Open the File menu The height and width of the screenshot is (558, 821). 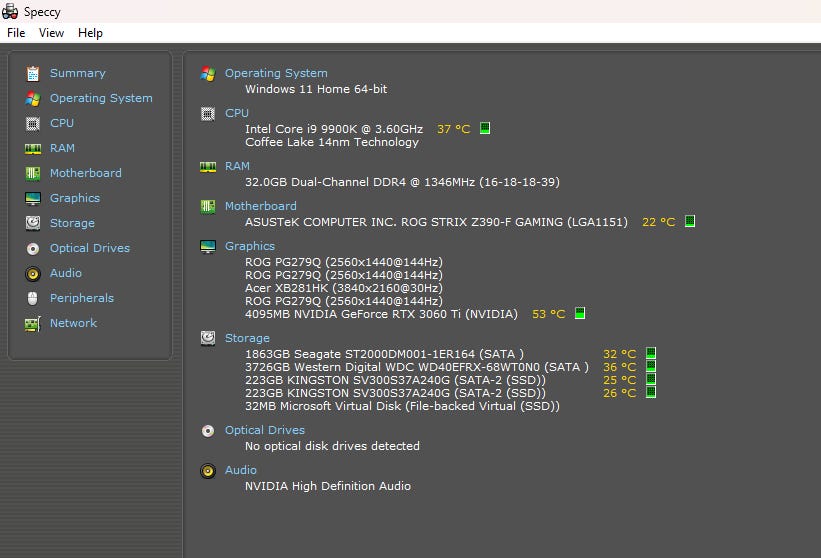pos(16,33)
